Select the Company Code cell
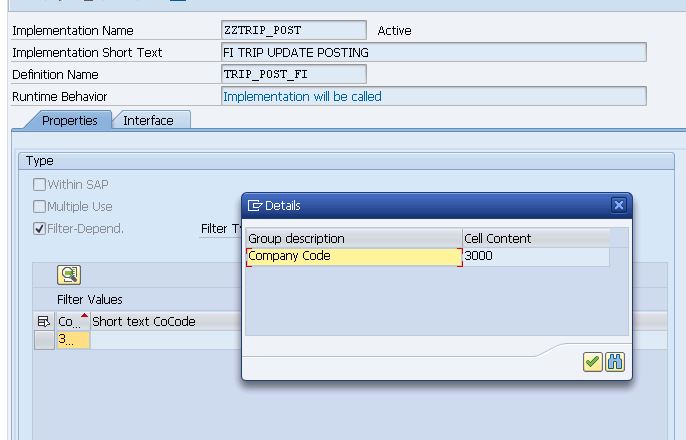686x440 pixels. point(353,256)
